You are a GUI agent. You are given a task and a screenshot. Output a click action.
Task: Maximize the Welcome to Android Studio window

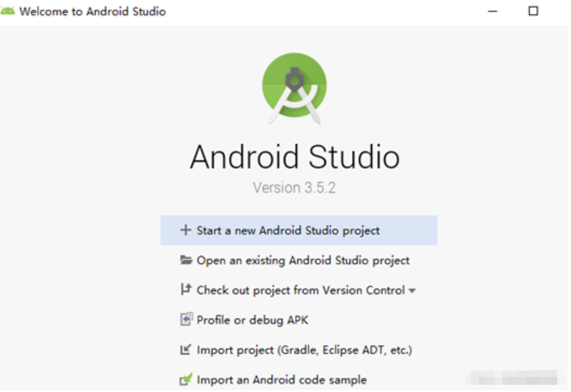pos(533,11)
